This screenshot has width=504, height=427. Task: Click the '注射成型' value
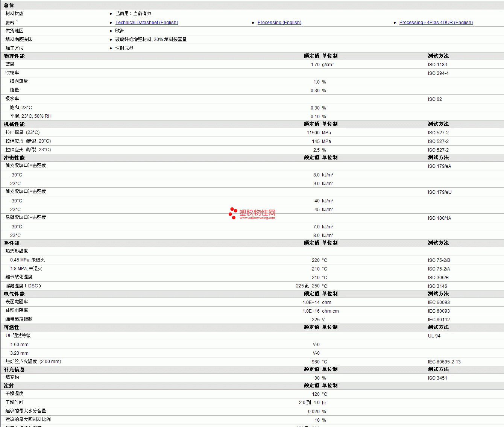click(x=124, y=48)
